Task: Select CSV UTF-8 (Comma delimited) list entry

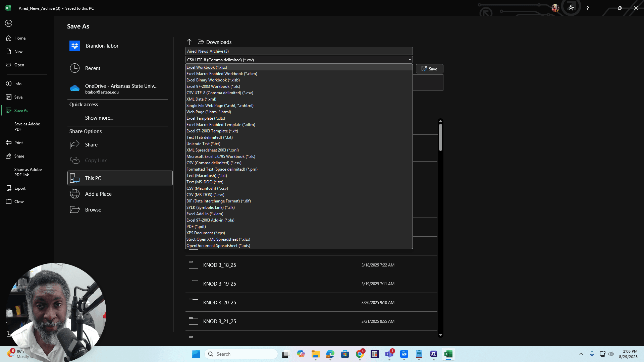Action: tap(299, 93)
